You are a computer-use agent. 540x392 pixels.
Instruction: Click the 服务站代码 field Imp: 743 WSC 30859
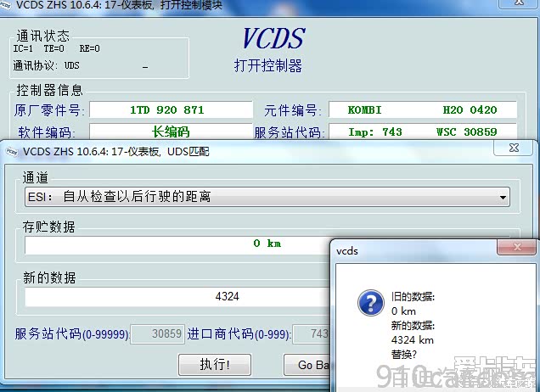423,132
